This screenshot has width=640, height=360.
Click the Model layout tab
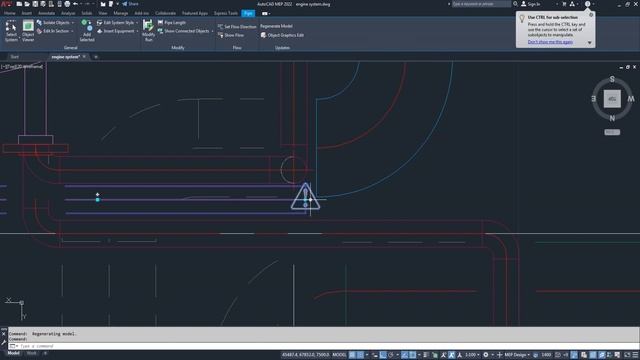pos(13,353)
